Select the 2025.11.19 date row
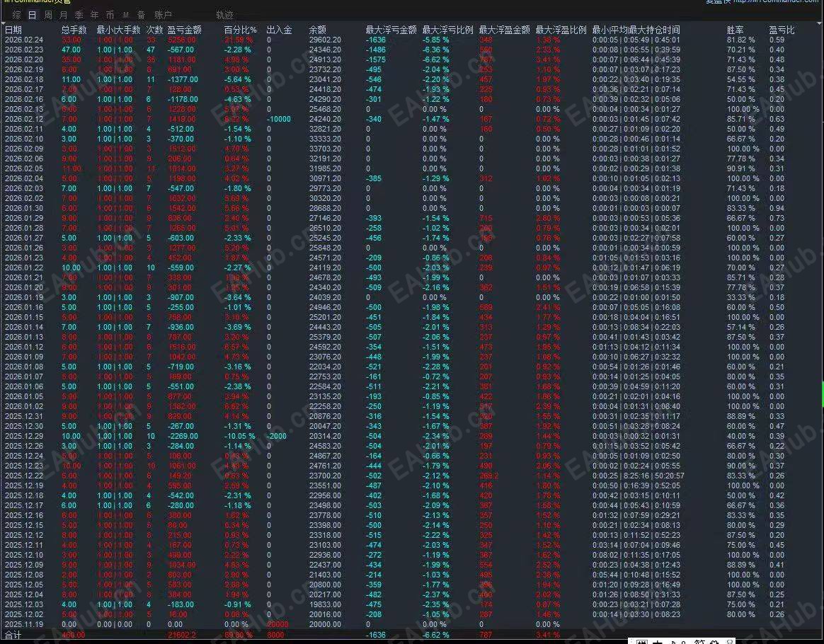The width and height of the screenshot is (824, 644). coord(24,625)
